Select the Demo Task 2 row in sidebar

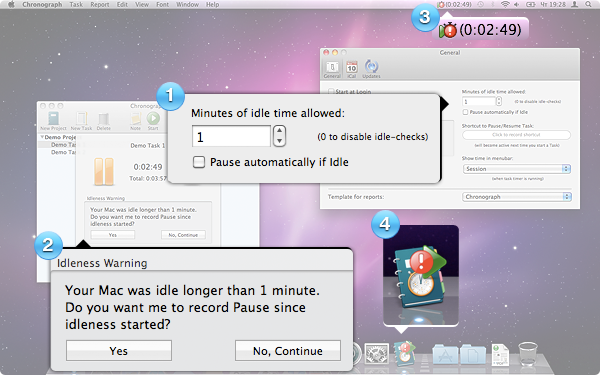57,152
